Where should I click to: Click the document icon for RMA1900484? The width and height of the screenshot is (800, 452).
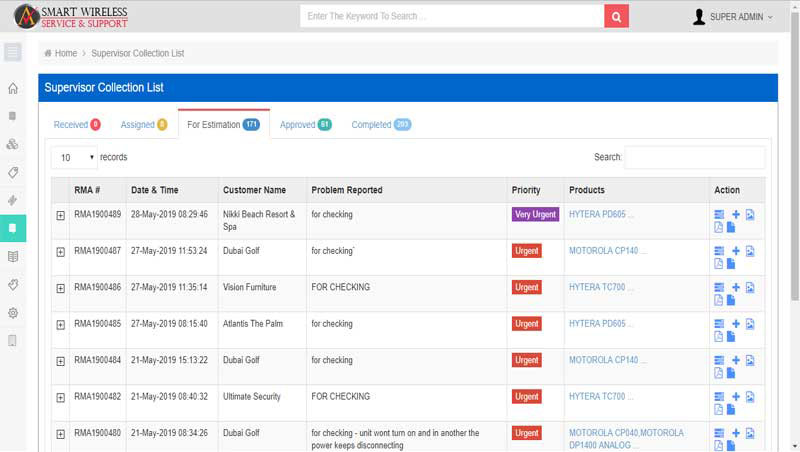pos(731,373)
